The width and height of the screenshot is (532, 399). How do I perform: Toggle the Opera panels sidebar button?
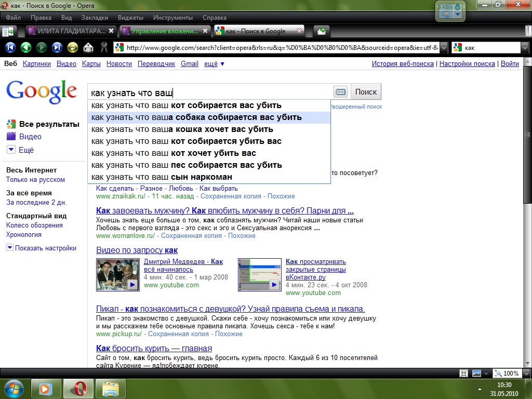coord(9,31)
